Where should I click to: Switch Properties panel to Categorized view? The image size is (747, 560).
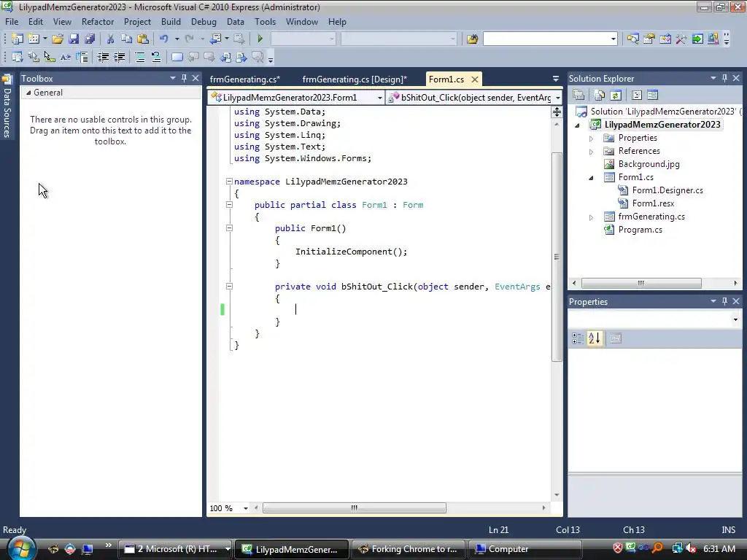coord(578,338)
